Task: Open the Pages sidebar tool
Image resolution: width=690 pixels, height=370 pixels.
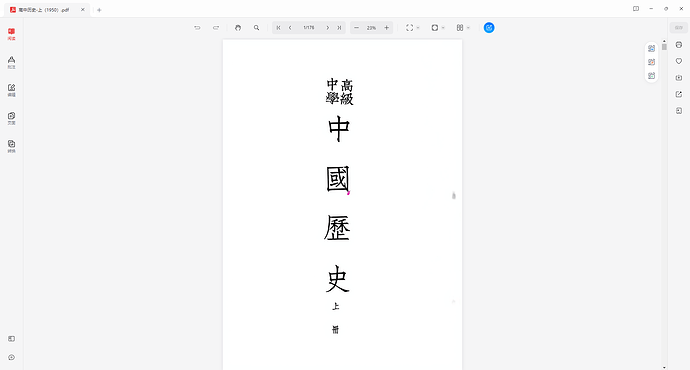Action: [11, 118]
